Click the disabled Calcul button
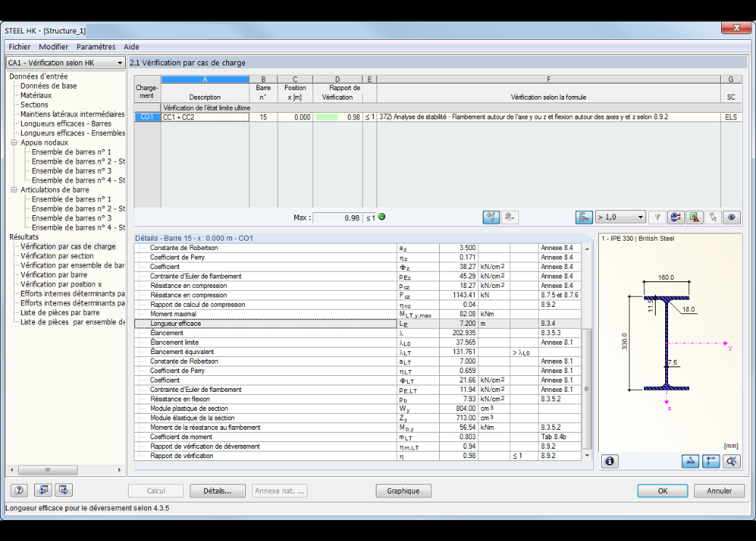 coord(156,491)
